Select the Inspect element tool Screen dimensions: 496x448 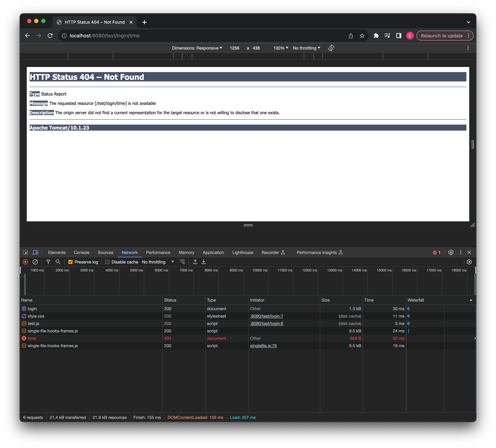click(26, 252)
